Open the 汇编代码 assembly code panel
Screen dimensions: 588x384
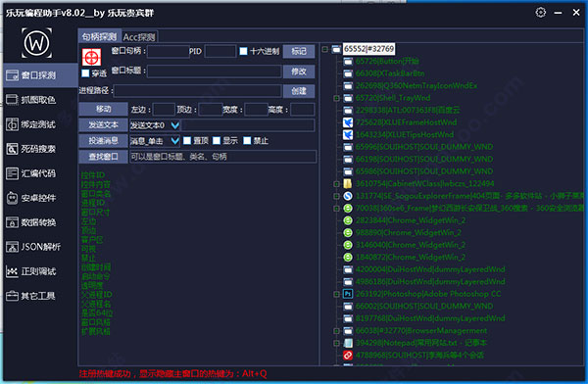[31, 173]
